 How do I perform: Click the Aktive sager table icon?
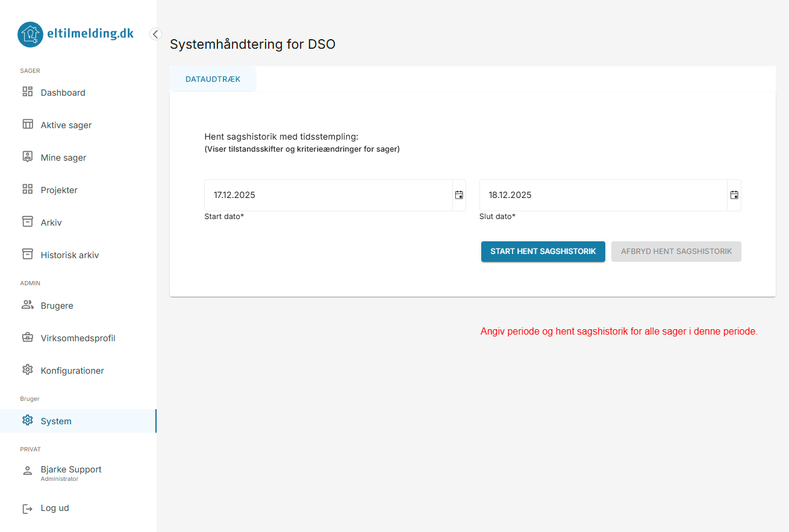[x=28, y=125]
